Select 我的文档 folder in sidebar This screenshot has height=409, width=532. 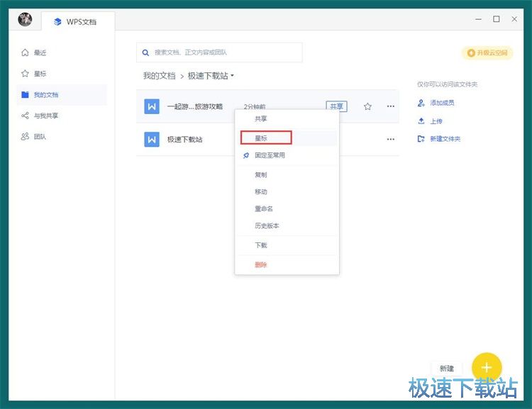coord(62,94)
